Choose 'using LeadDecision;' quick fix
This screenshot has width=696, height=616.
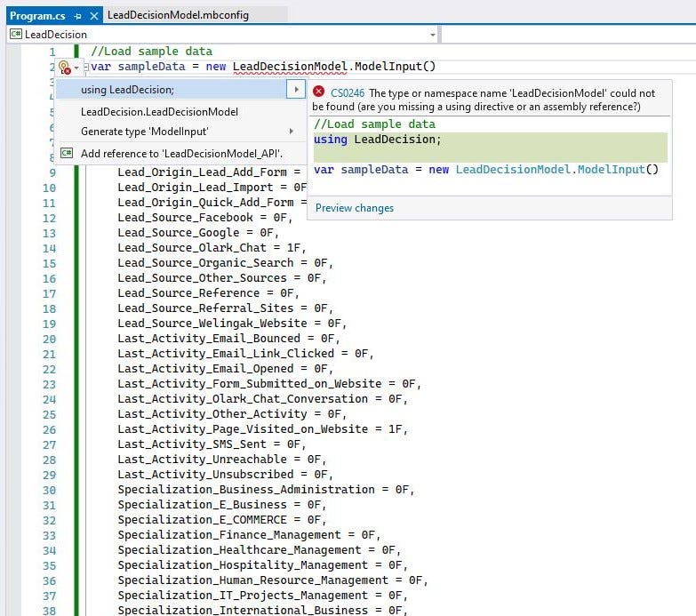click(128, 90)
